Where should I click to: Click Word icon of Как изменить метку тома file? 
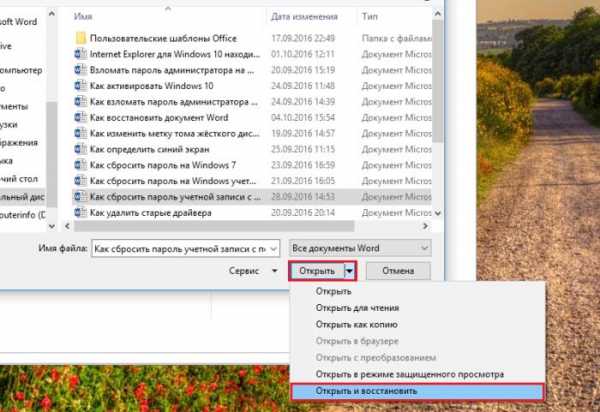tap(80, 133)
